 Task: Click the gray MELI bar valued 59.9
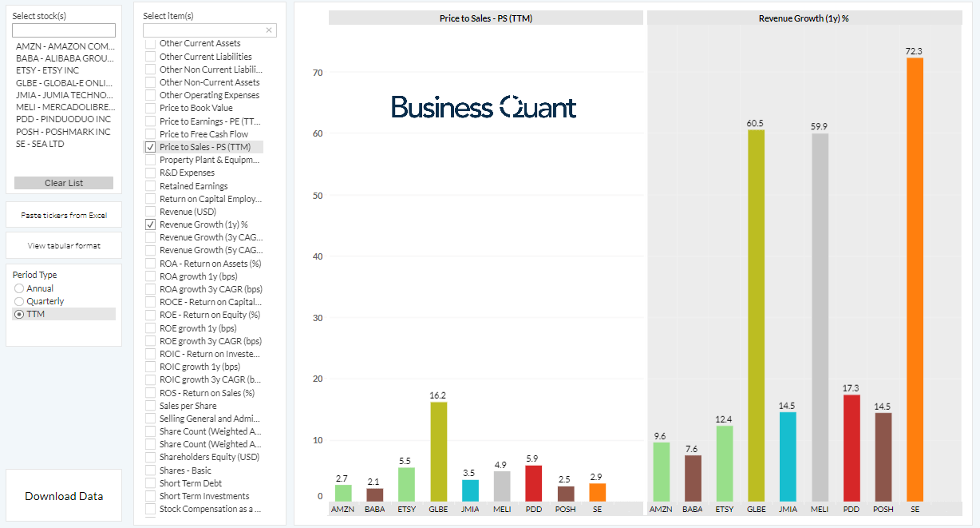[820, 317]
